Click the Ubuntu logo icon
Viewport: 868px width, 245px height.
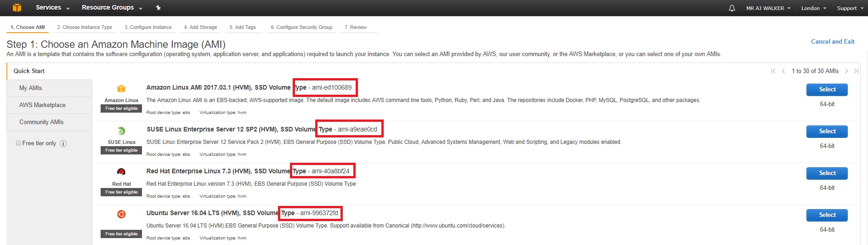[121, 214]
